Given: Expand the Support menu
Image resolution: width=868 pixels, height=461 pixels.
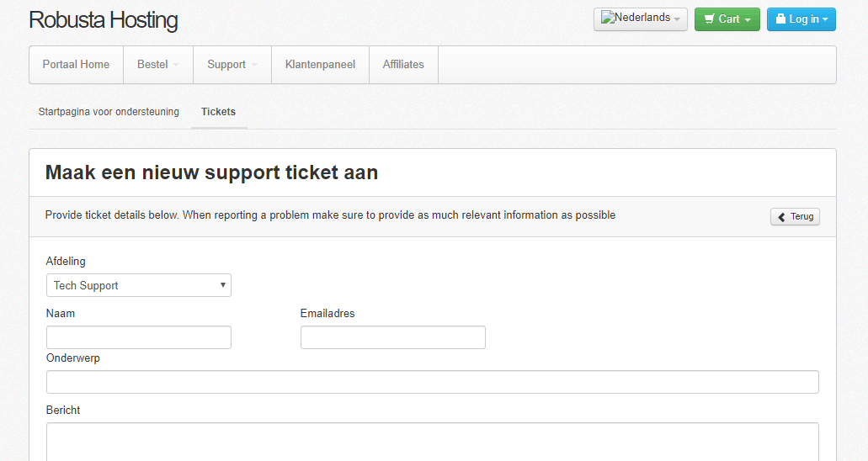Looking at the screenshot, I should coord(232,65).
